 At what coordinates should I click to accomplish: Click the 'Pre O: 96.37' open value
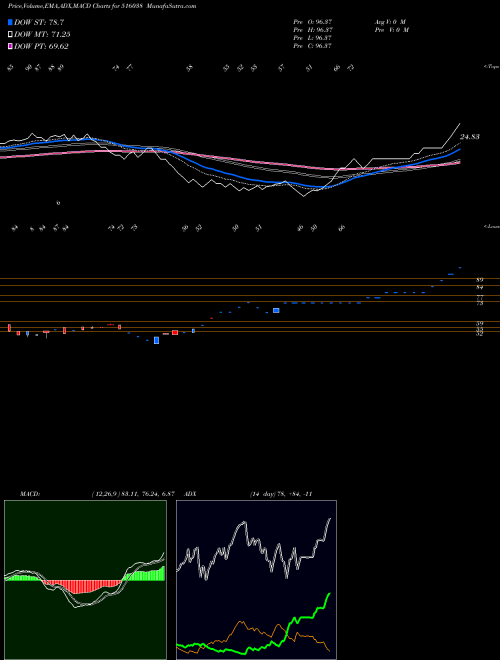(x=313, y=22)
